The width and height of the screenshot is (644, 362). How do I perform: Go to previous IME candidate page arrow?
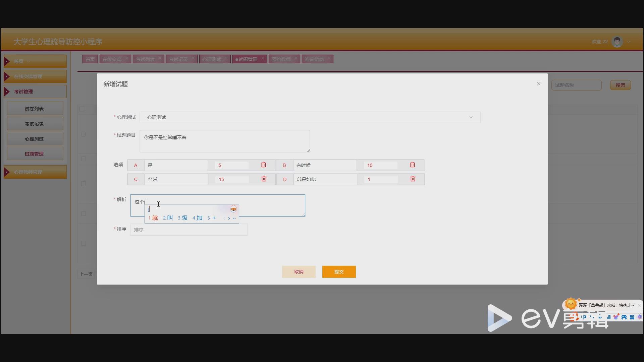(224, 218)
